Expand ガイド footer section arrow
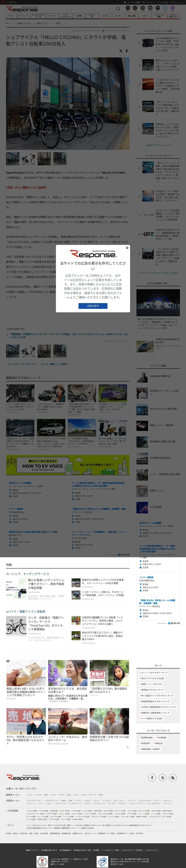This screenshot has height=868, width=186. click(7, 825)
